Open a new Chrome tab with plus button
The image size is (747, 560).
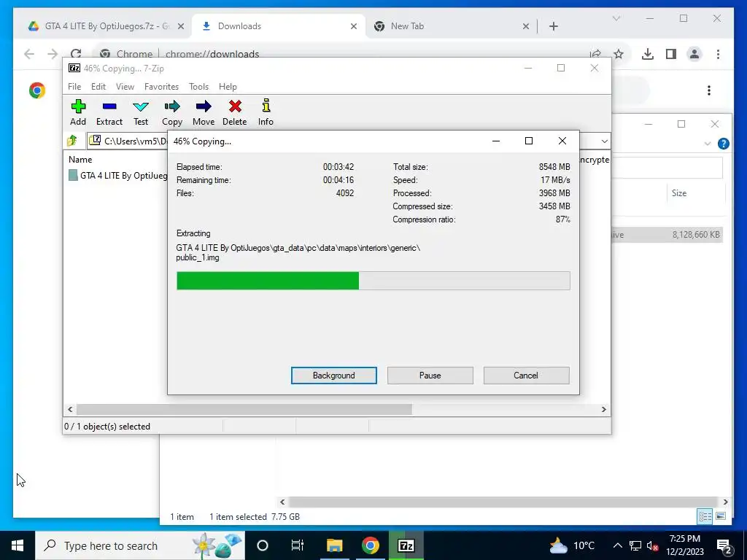(x=554, y=26)
